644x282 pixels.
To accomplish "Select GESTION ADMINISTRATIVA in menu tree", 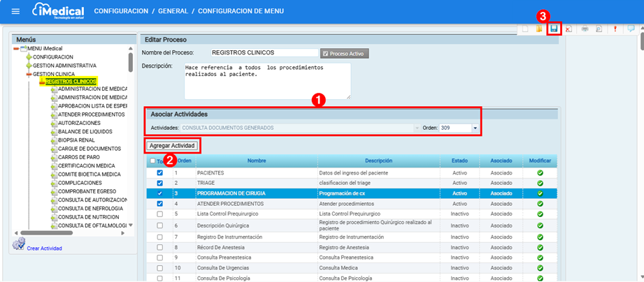I will 64,65.
